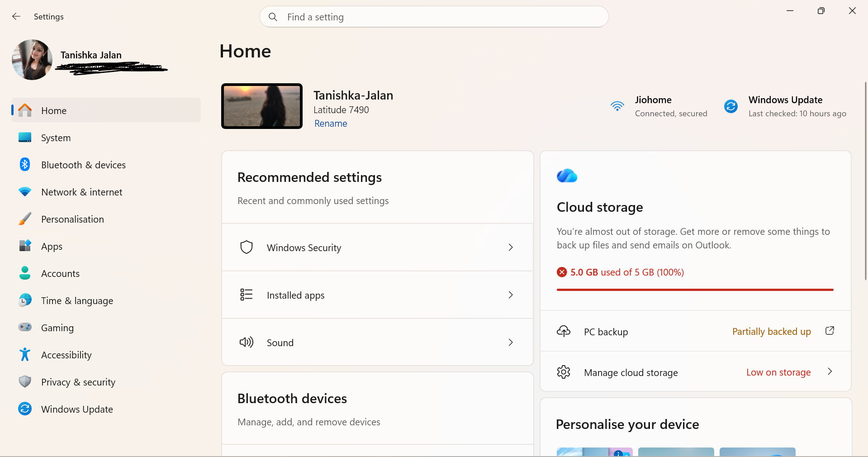This screenshot has width=868, height=457.
Task: Expand Installed apps chevron
Action: pyautogui.click(x=511, y=295)
